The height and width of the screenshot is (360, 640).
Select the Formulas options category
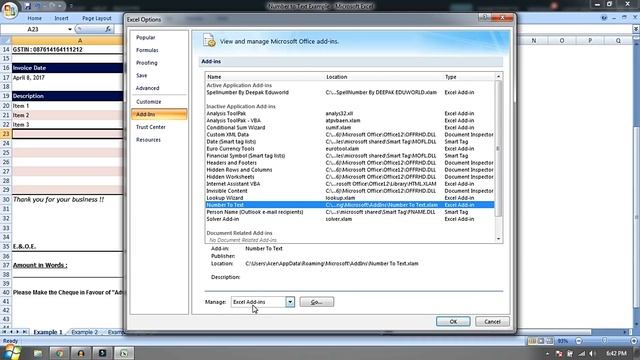tap(159, 50)
